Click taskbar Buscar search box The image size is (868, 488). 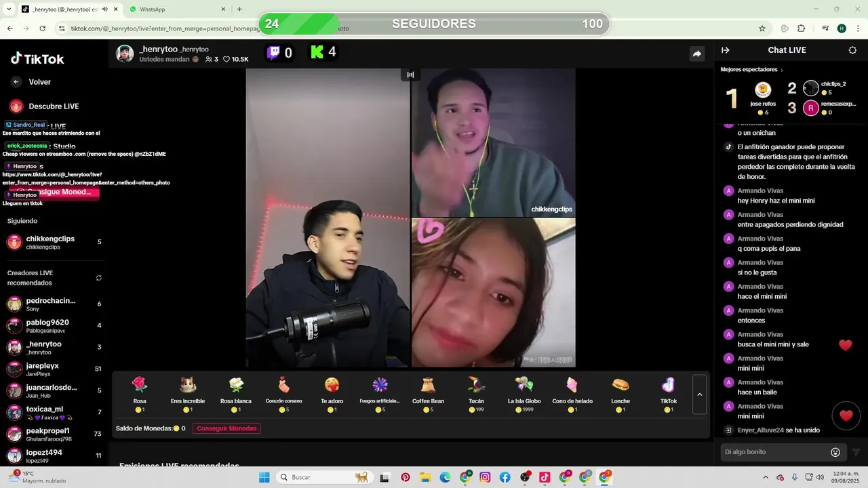[x=325, y=477]
